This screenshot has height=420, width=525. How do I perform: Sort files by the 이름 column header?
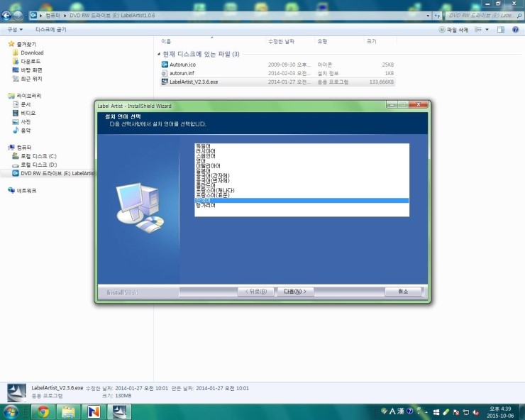[167, 42]
